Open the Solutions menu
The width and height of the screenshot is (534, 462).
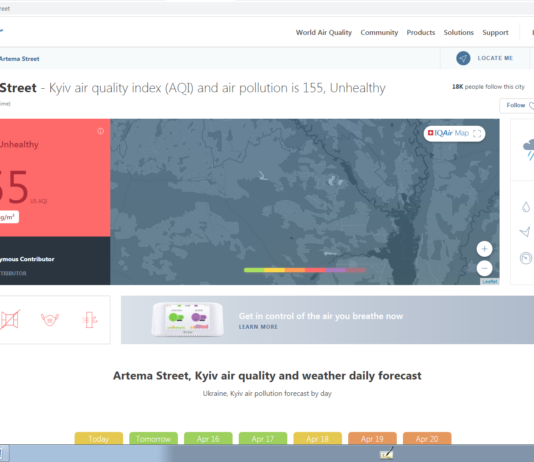pyautogui.click(x=458, y=33)
